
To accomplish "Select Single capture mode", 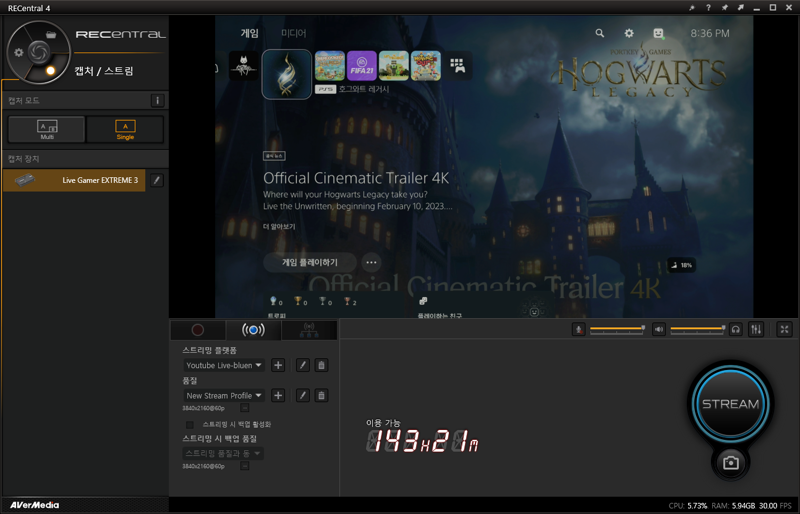I will [125, 129].
